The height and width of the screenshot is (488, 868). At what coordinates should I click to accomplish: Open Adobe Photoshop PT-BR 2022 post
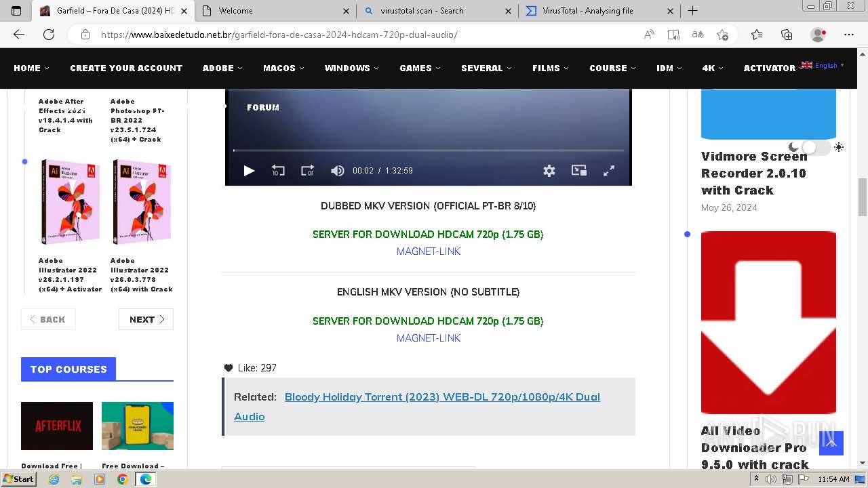click(138, 120)
